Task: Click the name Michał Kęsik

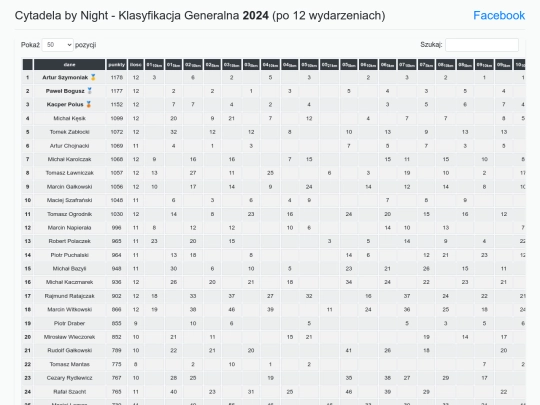Action: tap(70, 118)
